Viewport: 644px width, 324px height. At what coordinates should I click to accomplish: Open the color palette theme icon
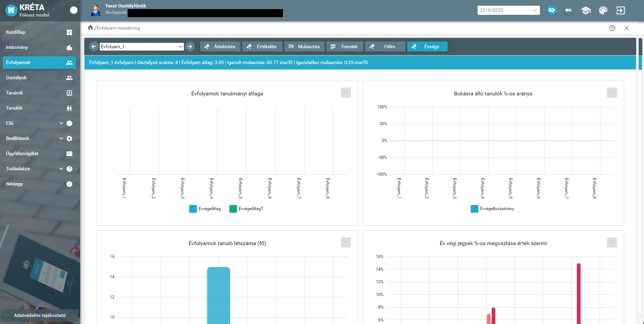(603, 10)
